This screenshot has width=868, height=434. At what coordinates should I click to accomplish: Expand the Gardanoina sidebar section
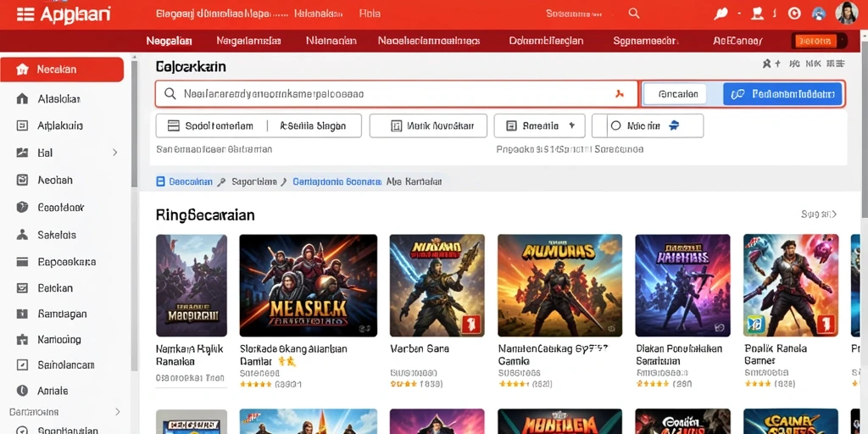pos(117,412)
